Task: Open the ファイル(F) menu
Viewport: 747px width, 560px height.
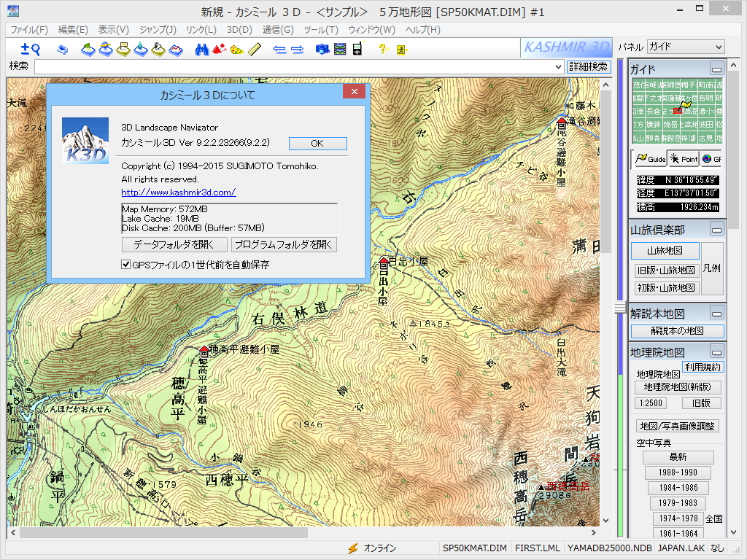Action: click(x=29, y=30)
